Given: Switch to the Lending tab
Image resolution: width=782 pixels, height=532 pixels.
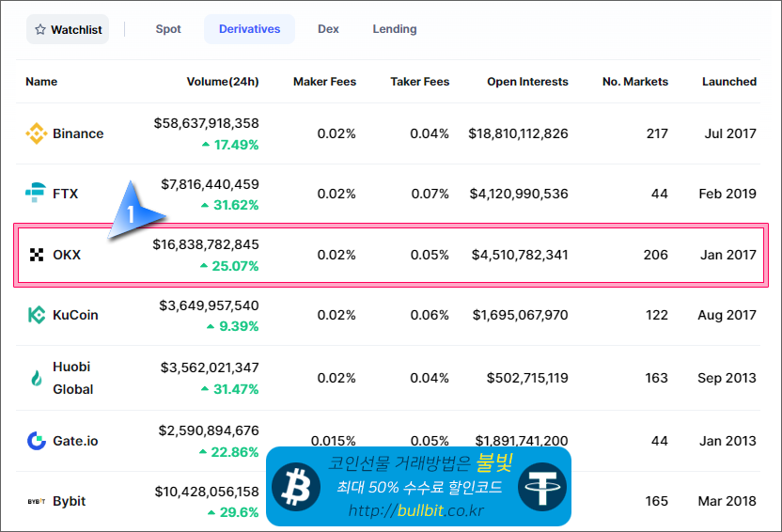Looking at the screenshot, I should click(x=395, y=29).
